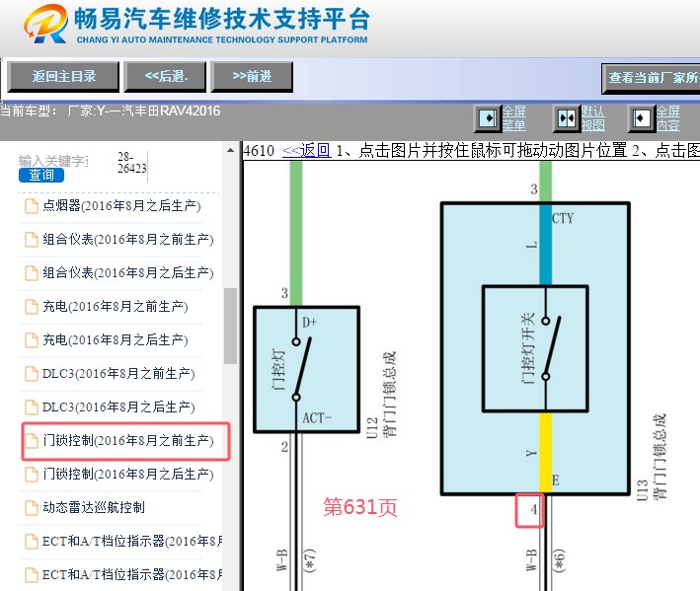700x591 pixels.
Task: Click the >>前进 button
Action: (x=252, y=77)
